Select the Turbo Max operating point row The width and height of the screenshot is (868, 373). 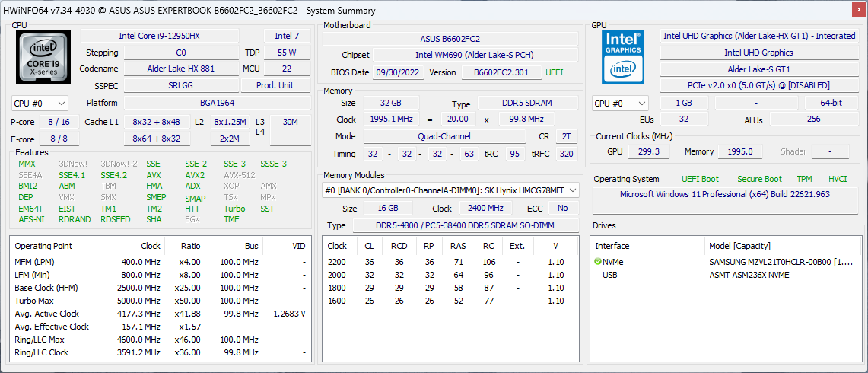(x=161, y=301)
